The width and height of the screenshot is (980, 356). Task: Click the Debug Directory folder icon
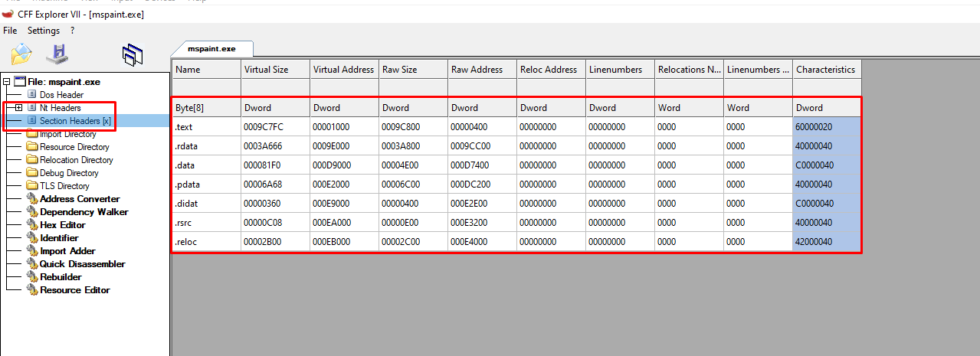click(32, 172)
